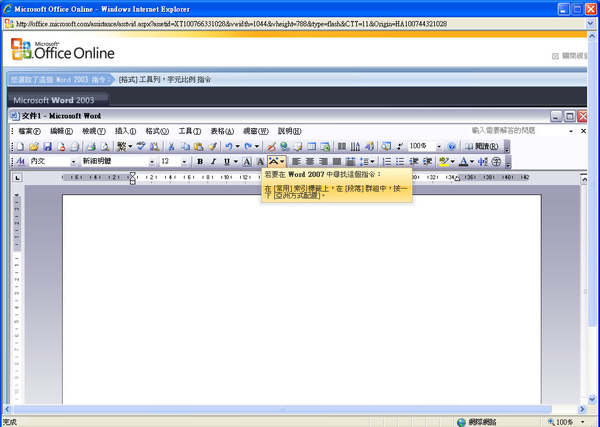This screenshot has width=600, height=427.
Task: Open the Document Map icon
Action: tap(386, 147)
